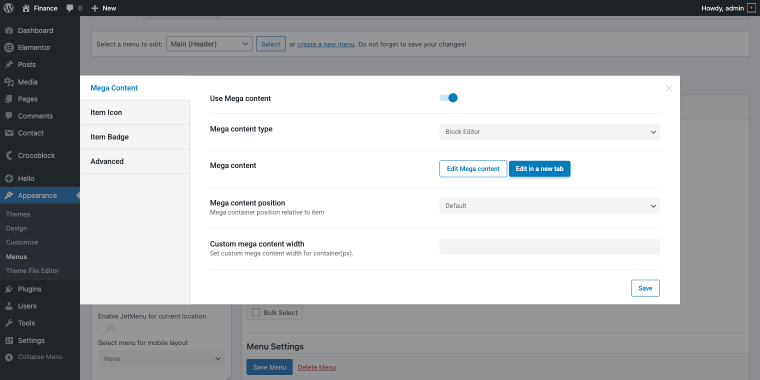The width and height of the screenshot is (760, 380).
Task: Follow the create a new menu link
Action: click(x=326, y=44)
